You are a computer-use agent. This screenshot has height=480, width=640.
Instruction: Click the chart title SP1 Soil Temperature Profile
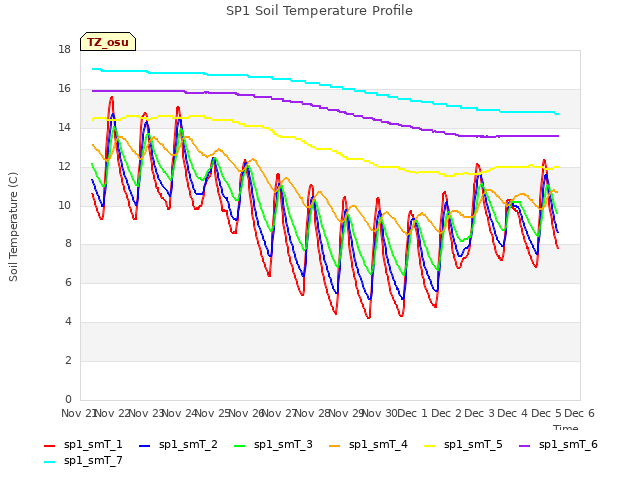319,11
